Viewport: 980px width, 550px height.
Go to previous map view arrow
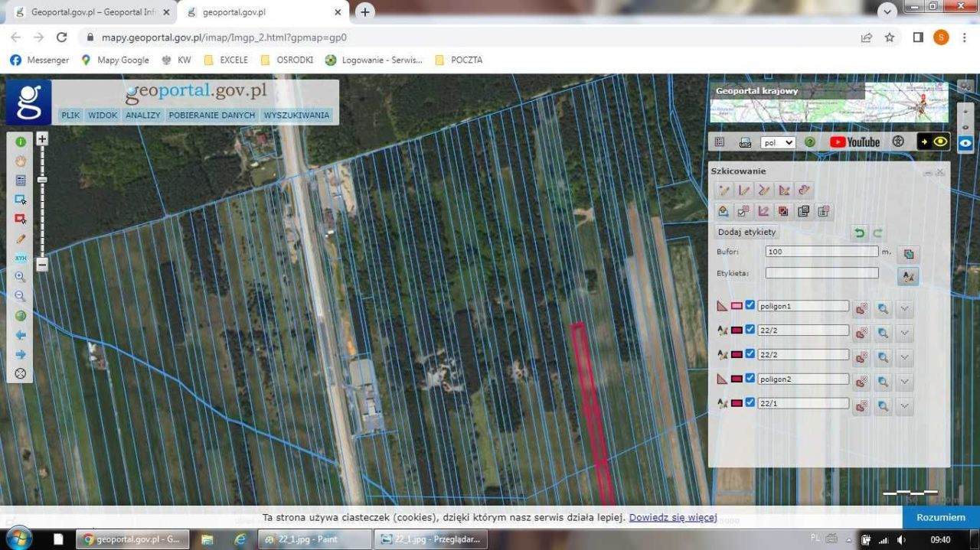click(21, 335)
